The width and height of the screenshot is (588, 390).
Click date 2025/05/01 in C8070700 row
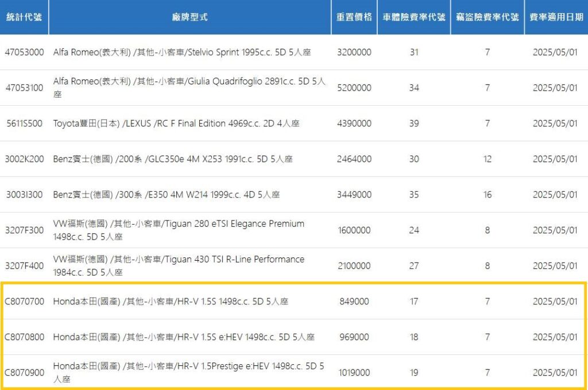[x=555, y=302]
